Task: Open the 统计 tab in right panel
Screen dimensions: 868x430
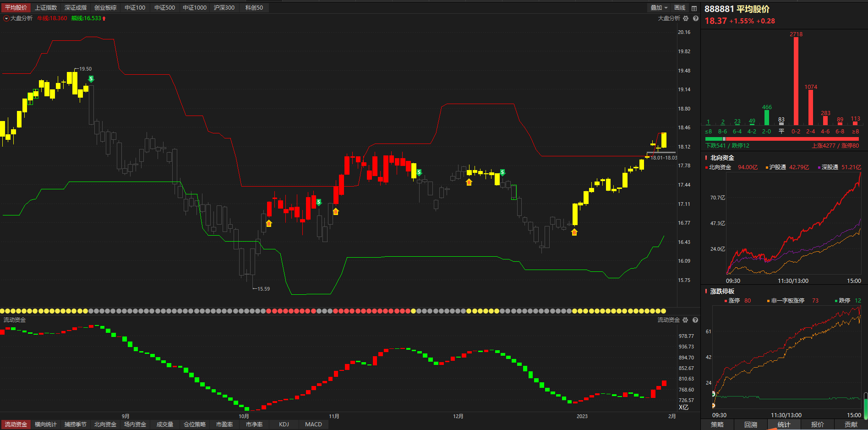Action: (784, 424)
